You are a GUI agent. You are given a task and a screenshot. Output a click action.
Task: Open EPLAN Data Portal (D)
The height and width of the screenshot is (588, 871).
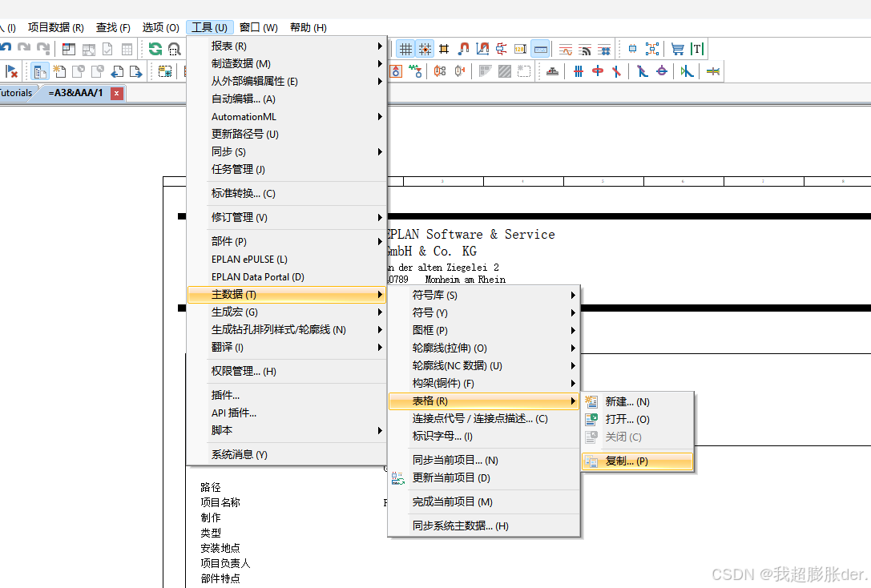(287, 276)
